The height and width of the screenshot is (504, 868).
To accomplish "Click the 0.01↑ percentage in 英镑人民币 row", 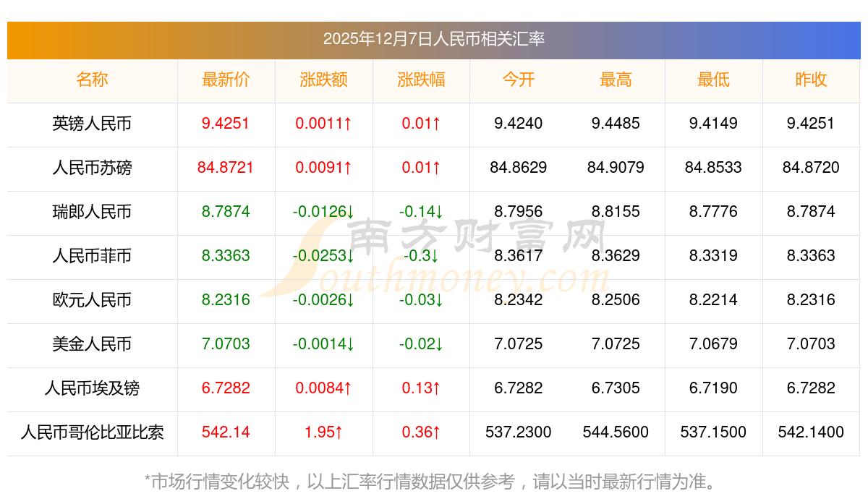I will point(421,124).
